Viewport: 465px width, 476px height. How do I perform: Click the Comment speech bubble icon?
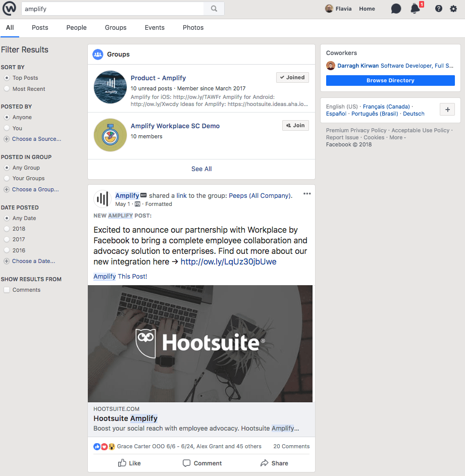(186, 463)
